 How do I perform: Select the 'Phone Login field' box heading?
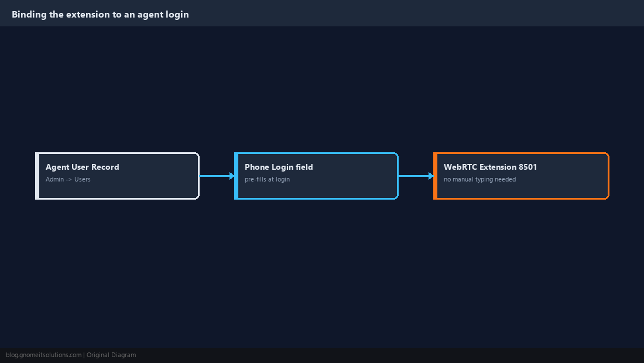click(279, 167)
